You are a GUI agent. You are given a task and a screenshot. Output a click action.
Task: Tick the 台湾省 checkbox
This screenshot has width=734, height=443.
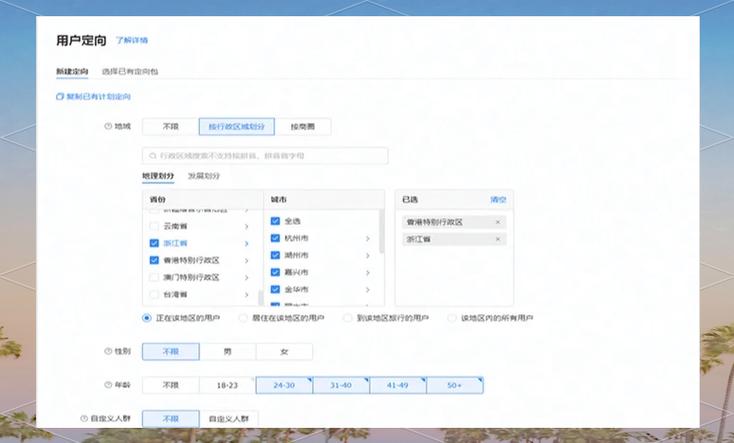154,295
